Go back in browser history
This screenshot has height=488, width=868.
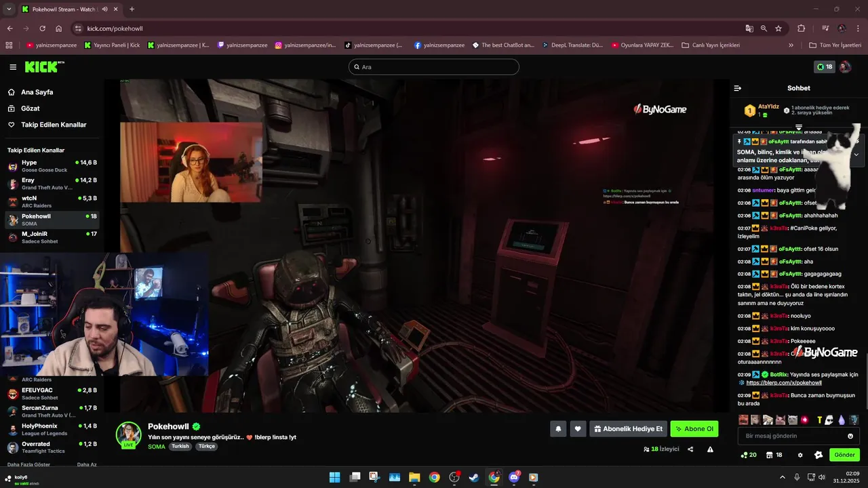coord(9,28)
